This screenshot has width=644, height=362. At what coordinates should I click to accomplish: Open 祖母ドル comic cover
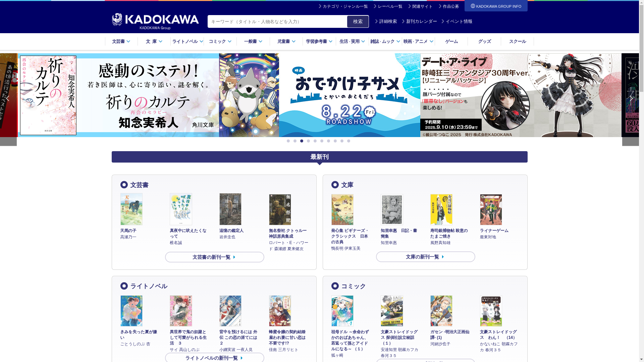click(x=342, y=311)
